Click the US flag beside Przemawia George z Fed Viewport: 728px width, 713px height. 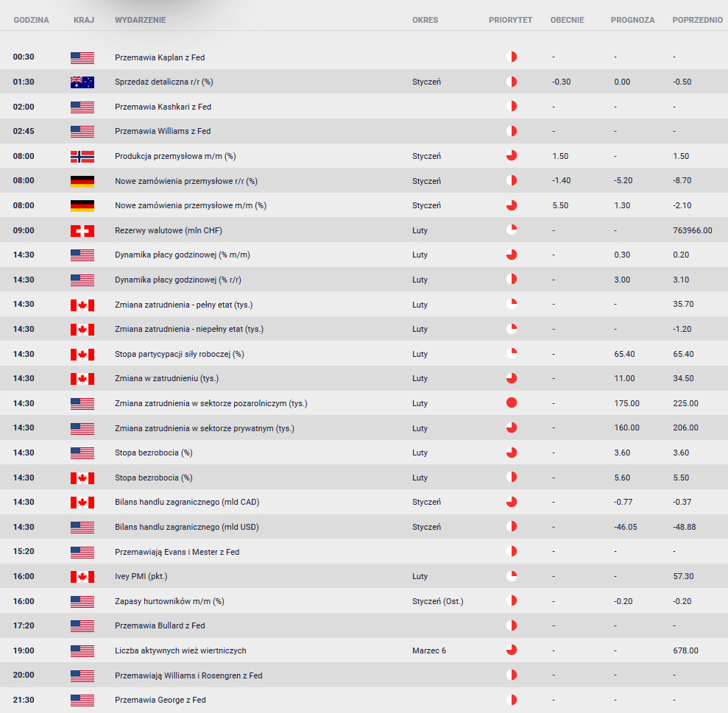[82, 700]
